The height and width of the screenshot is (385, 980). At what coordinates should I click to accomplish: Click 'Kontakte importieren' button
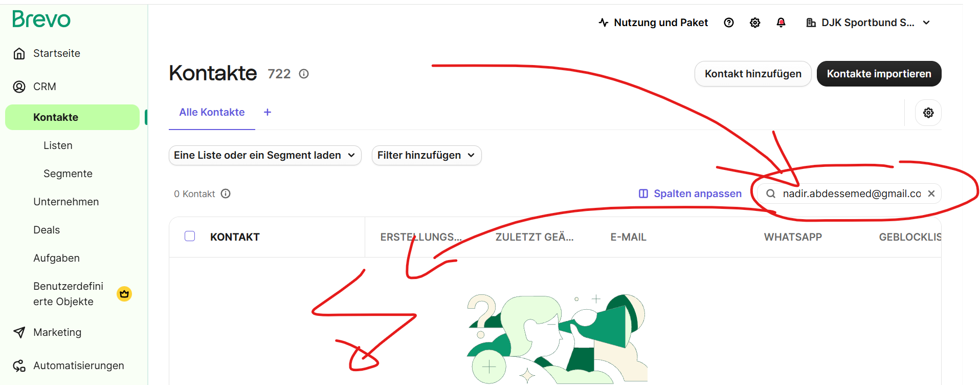(x=879, y=74)
